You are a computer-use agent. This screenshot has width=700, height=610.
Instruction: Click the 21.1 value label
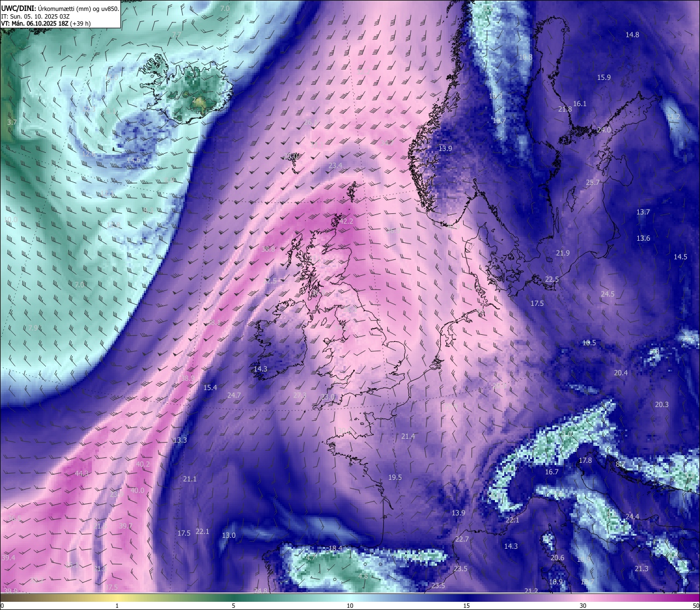[190, 479]
